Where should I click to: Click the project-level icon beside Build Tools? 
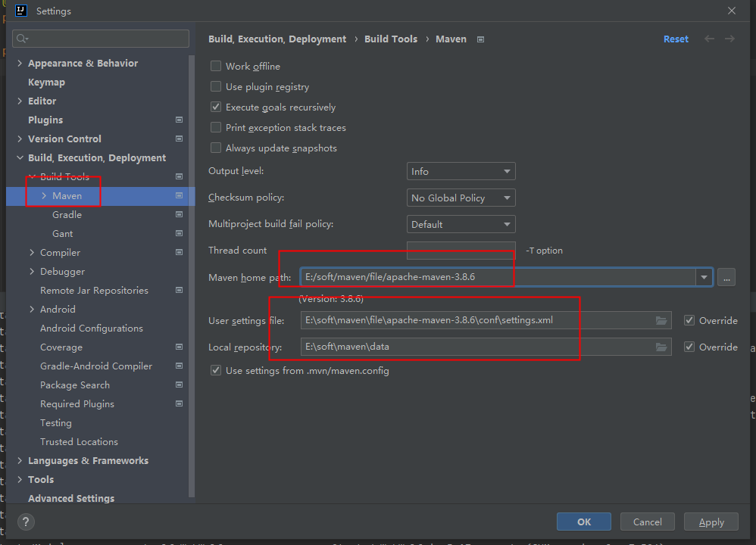pyautogui.click(x=179, y=176)
